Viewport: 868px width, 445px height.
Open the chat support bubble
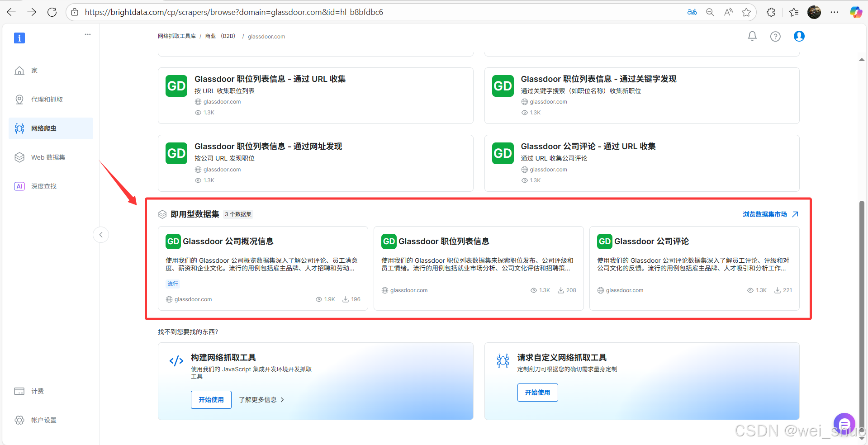[x=844, y=424]
